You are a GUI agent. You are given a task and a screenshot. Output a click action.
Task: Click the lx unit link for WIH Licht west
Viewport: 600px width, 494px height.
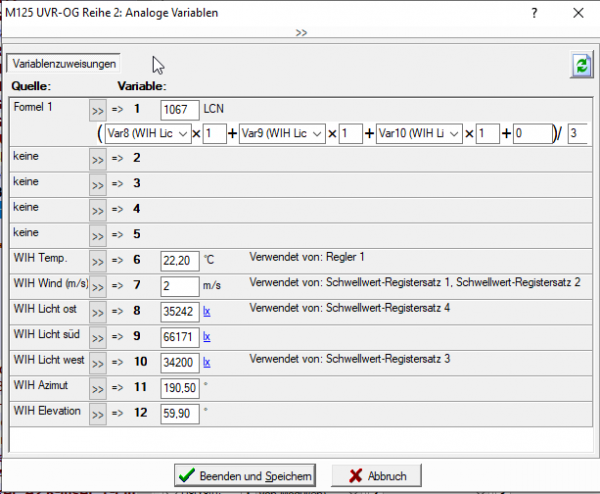[207, 361]
